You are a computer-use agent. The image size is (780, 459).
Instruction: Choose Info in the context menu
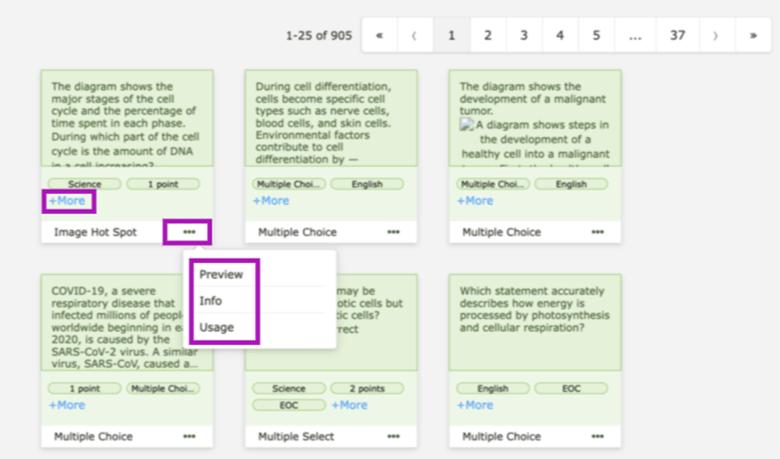211,301
